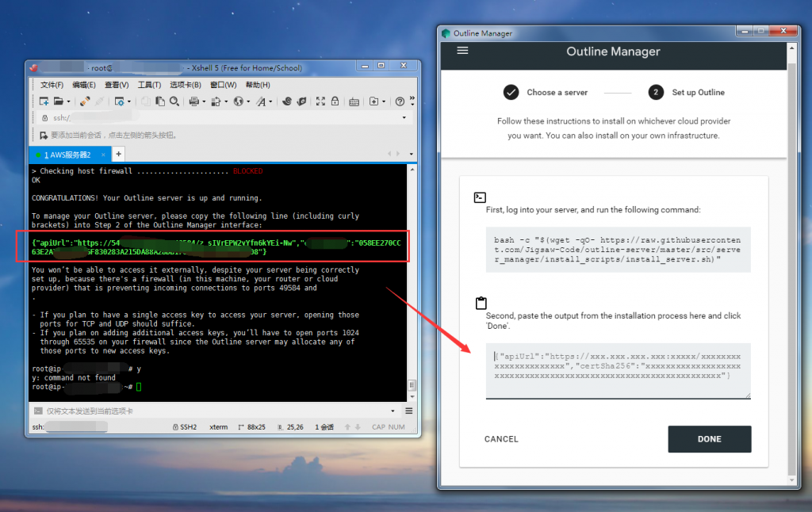The width and height of the screenshot is (812, 512).
Task: Click the globe encoding icon in toolbar
Action: tap(236, 101)
